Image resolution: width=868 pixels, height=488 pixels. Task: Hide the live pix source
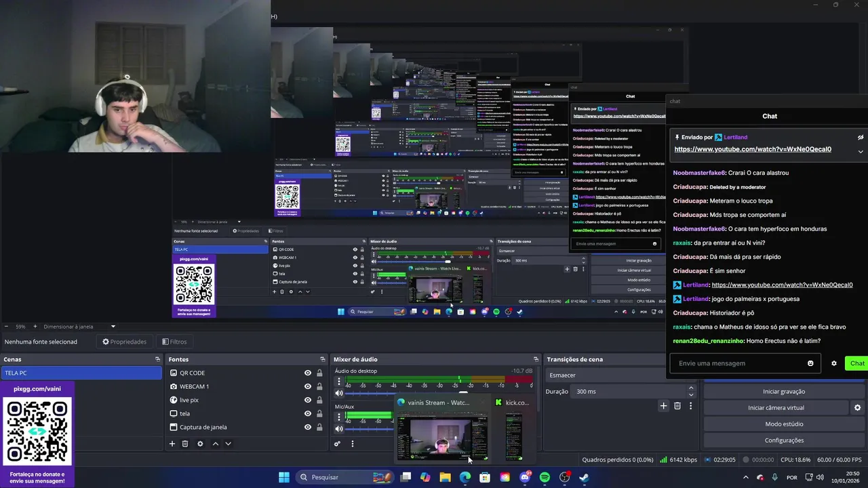coord(308,400)
